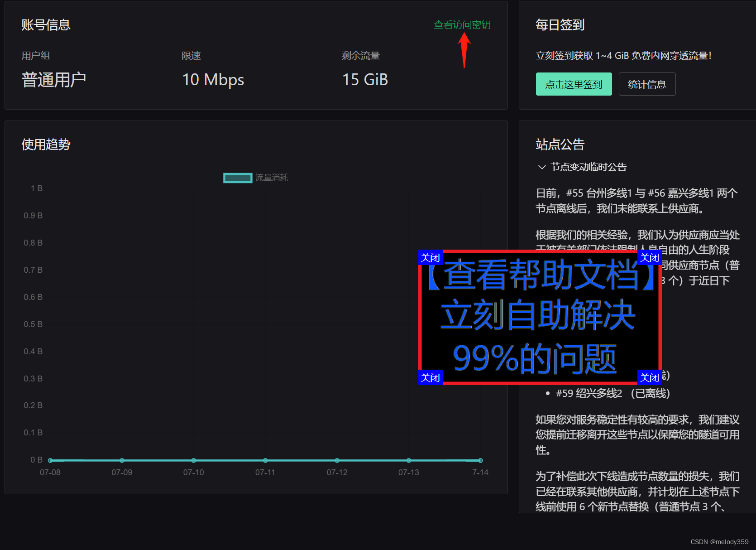Open the 统计信息 button

click(647, 84)
